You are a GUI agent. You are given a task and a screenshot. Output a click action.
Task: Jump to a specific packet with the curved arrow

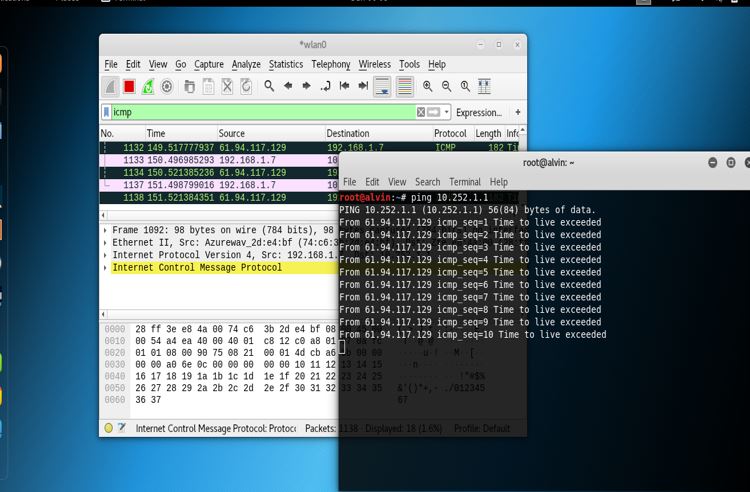(x=325, y=86)
